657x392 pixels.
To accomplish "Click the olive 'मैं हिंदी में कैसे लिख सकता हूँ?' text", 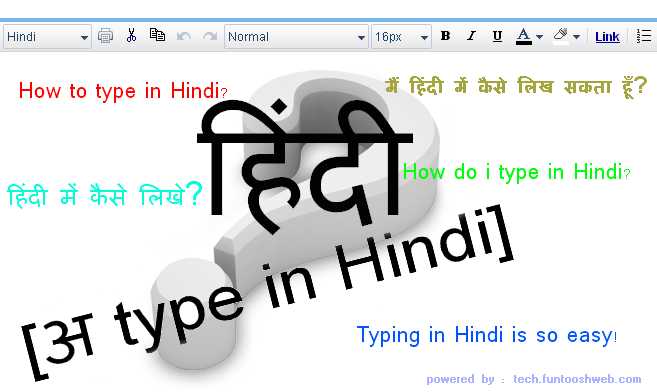I will (516, 87).
